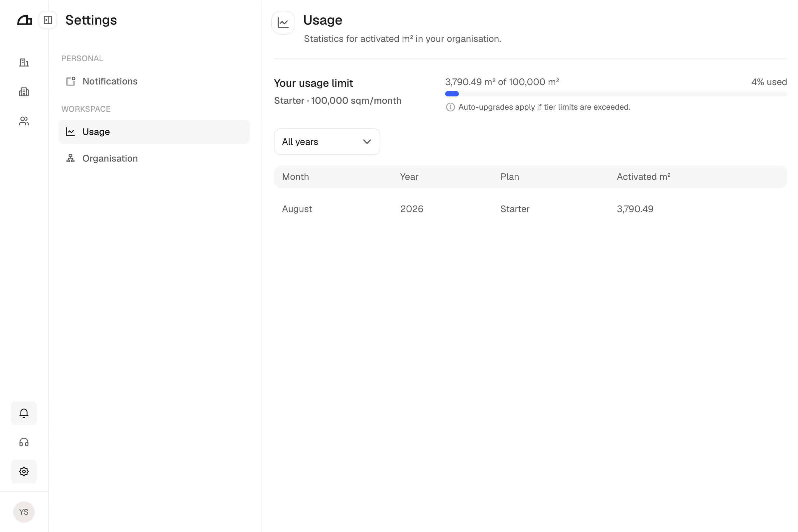
Task: Click the Activated m² column header
Action: tap(643, 177)
